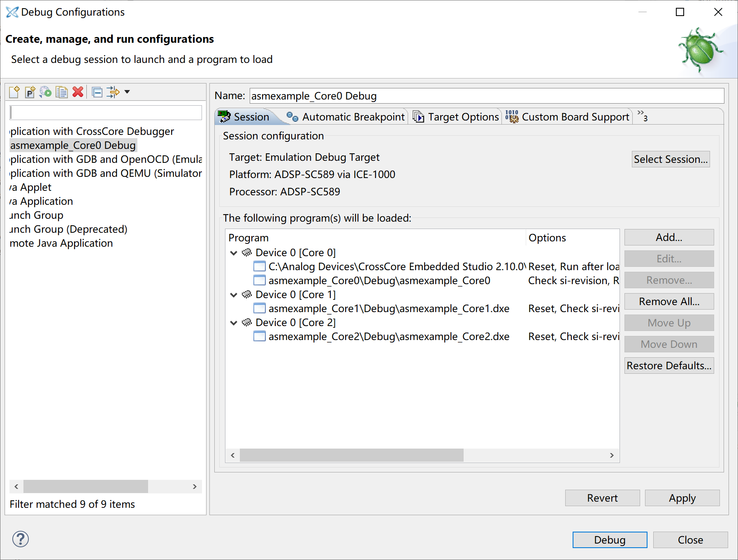Viewport: 738px width, 560px height.
Task: Click Device 0 [Core 2] chip icon
Action: coord(247,322)
